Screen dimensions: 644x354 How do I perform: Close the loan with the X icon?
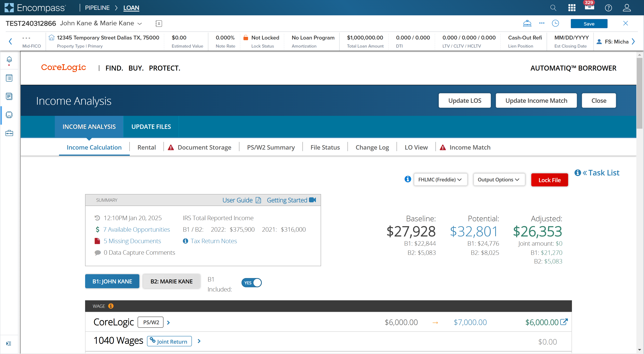(x=625, y=23)
